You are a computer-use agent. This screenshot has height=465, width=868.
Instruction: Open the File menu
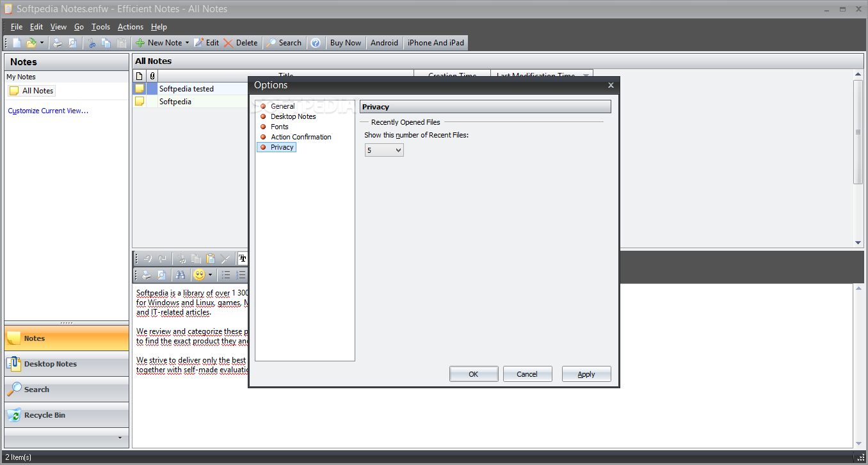17,27
